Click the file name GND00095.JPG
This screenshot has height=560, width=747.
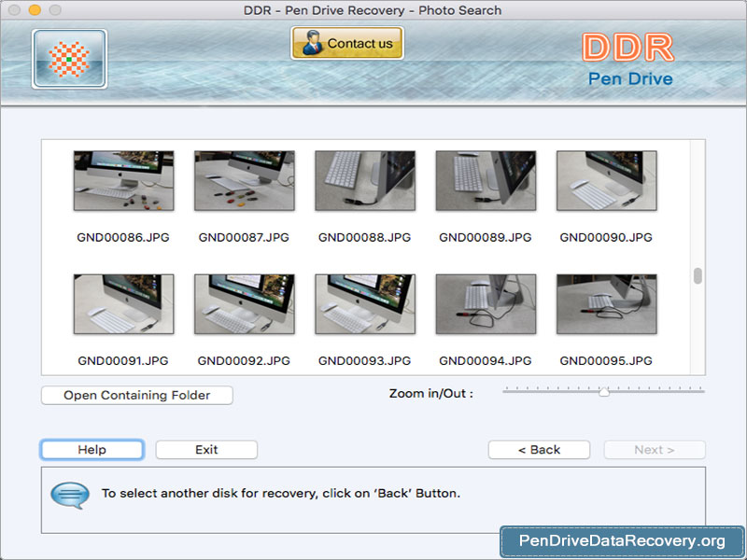pos(606,360)
